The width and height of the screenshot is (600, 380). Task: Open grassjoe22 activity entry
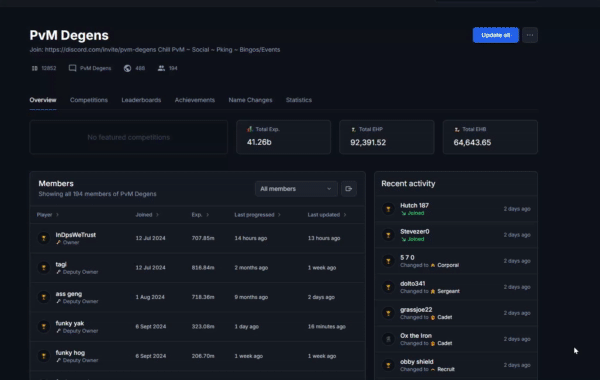[x=416, y=309]
